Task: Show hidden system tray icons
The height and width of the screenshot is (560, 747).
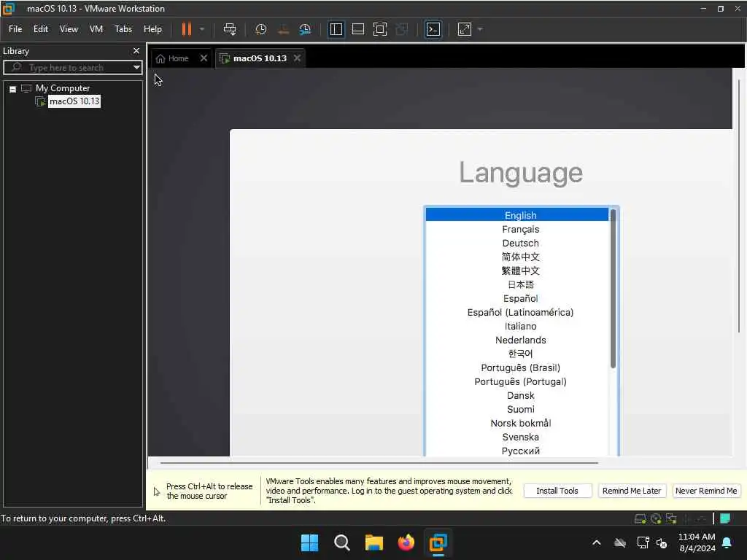Action: (x=597, y=542)
